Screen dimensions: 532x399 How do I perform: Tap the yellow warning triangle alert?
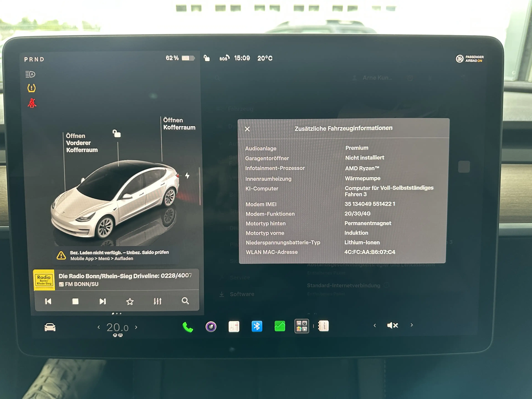[x=61, y=255]
